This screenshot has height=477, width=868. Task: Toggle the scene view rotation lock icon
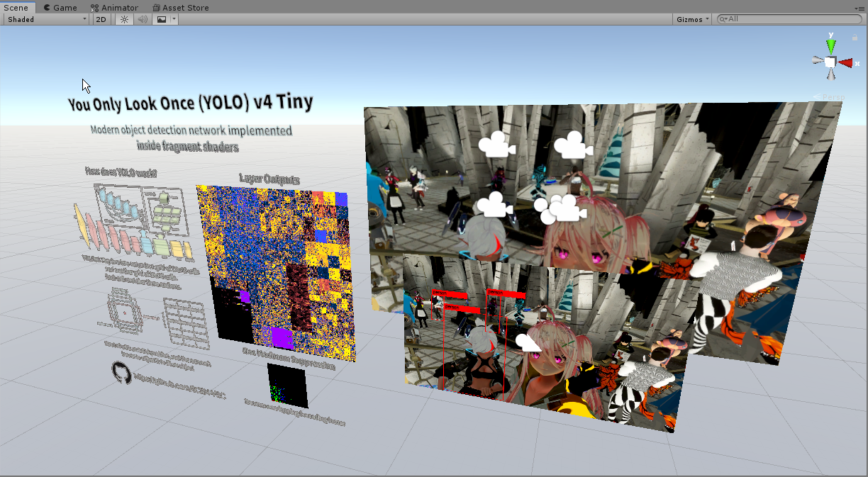click(x=855, y=38)
